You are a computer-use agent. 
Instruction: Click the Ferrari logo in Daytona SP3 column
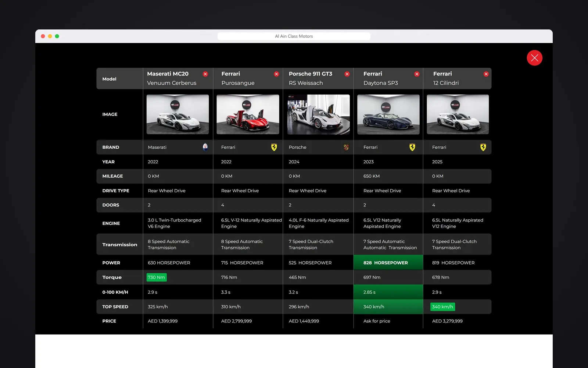[x=412, y=147]
